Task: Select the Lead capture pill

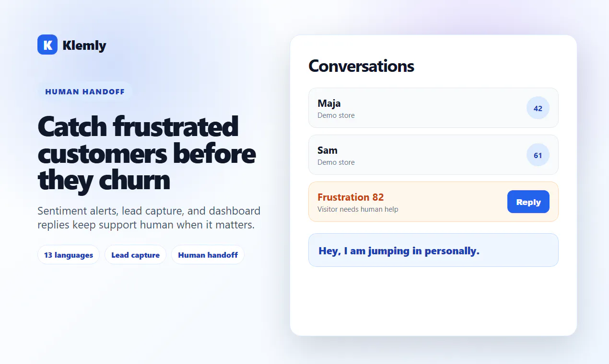Action: [135, 255]
